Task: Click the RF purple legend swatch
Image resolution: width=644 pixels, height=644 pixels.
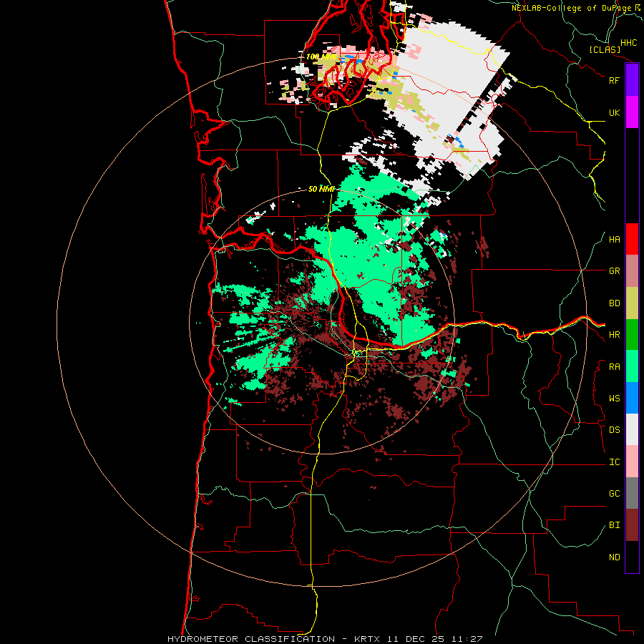Action: pos(632,80)
